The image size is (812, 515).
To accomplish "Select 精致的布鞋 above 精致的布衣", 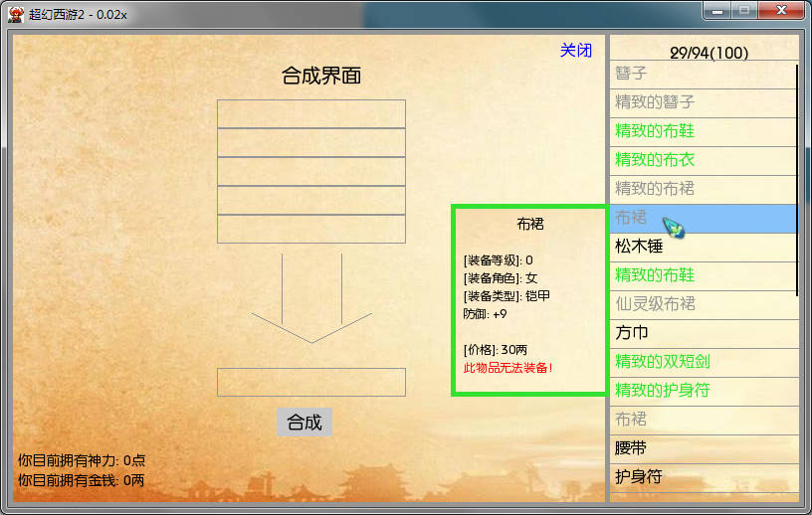I will [704, 132].
